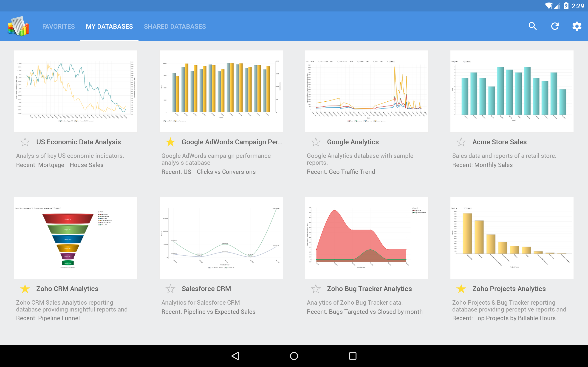Image resolution: width=588 pixels, height=367 pixels.
Task: Star the Salesforce CRM database
Action: [170, 289]
